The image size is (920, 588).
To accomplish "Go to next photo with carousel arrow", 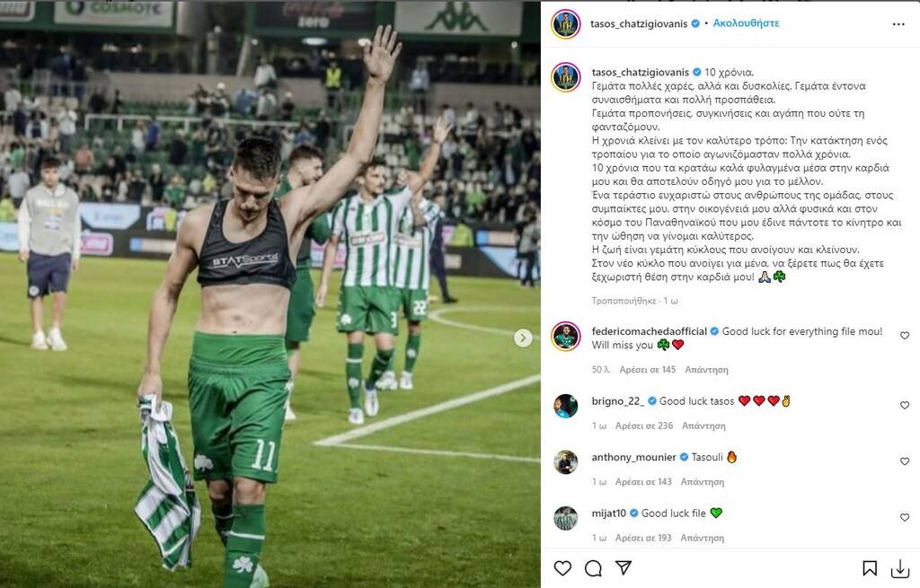I will 523,338.
